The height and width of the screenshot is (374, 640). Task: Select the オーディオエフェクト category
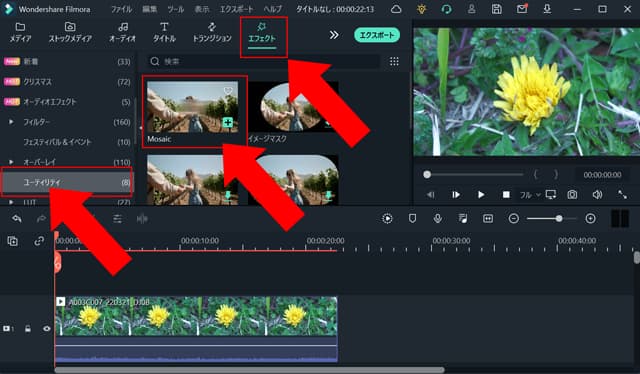(67, 102)
